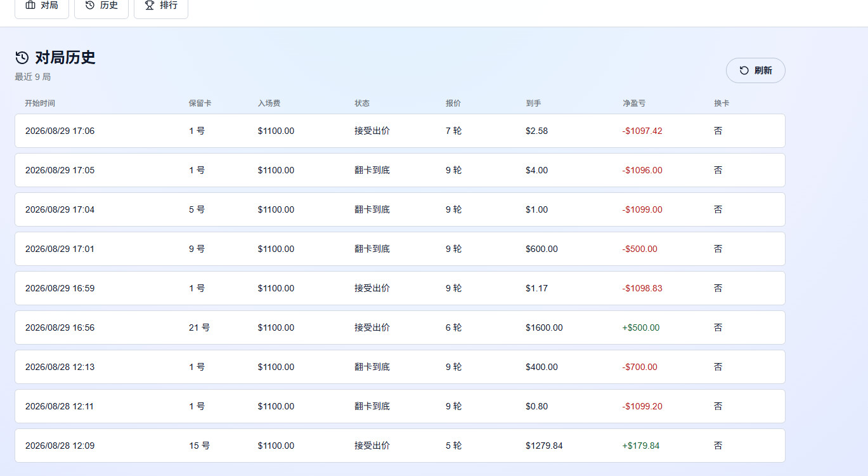Click the 状态 column header

pos(362,103)
